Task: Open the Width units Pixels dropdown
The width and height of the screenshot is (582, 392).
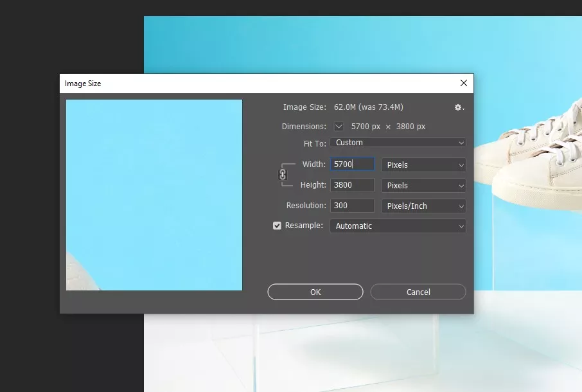Action: click(423, 165)
